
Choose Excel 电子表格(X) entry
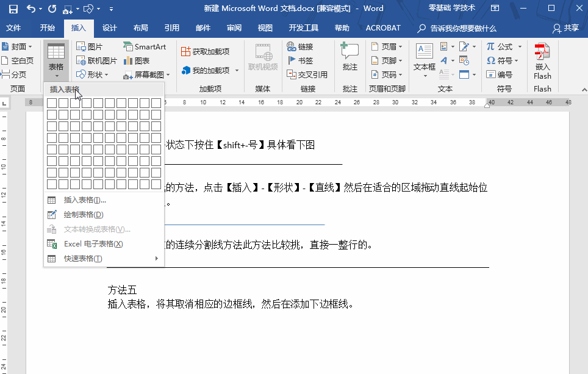click(104, 244)
